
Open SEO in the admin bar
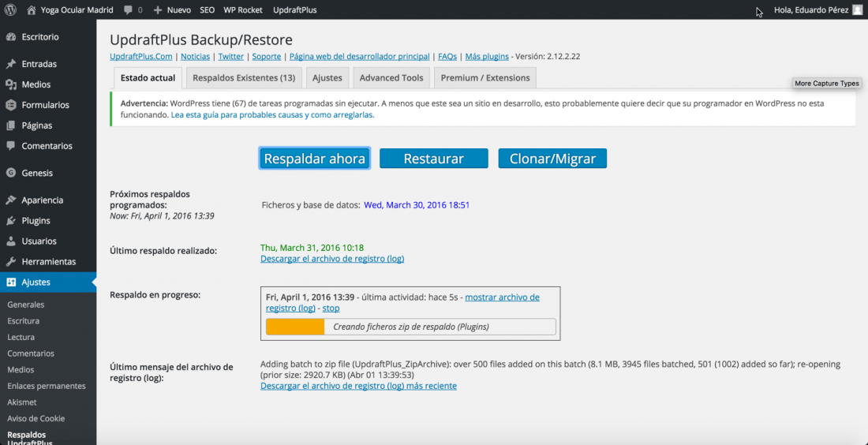(x=207, y=10)
